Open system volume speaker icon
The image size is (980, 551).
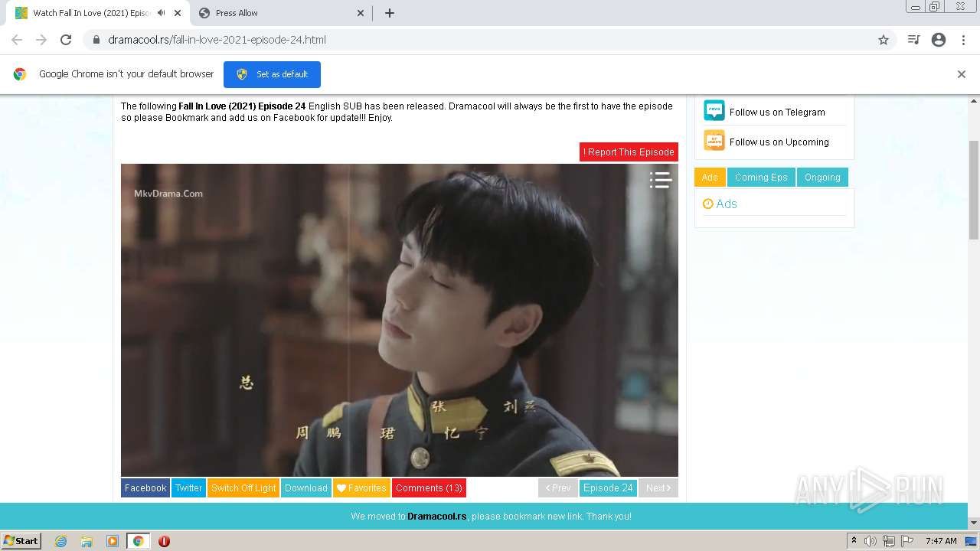click(871, 541)
